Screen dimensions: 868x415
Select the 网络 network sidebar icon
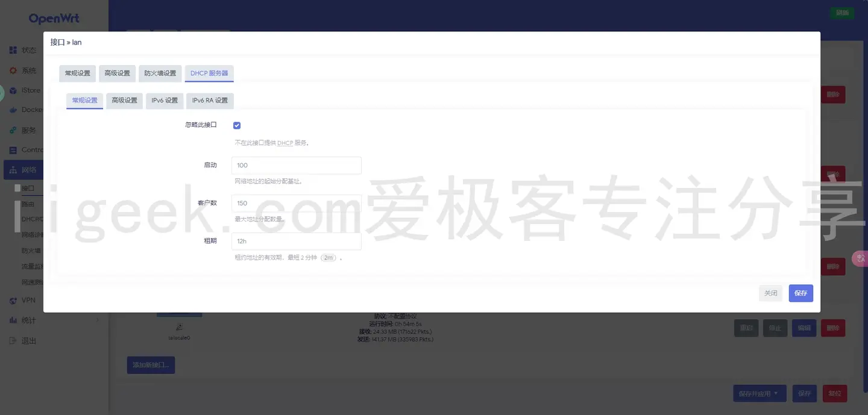click(13, 169)
